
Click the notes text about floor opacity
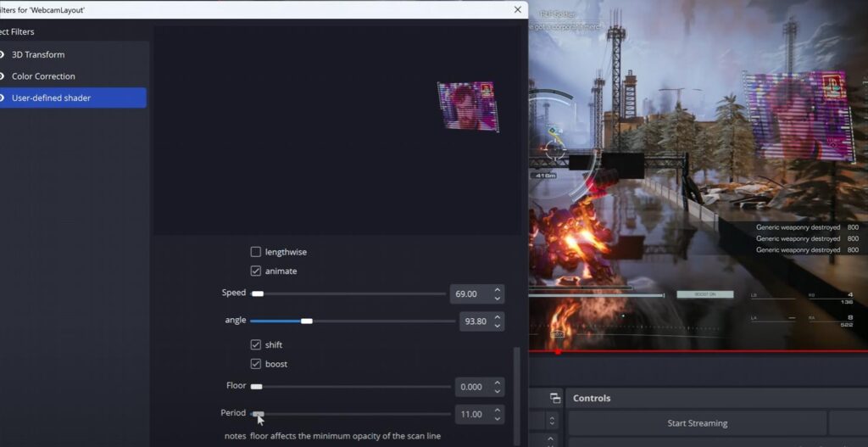[x=346, y=436]
